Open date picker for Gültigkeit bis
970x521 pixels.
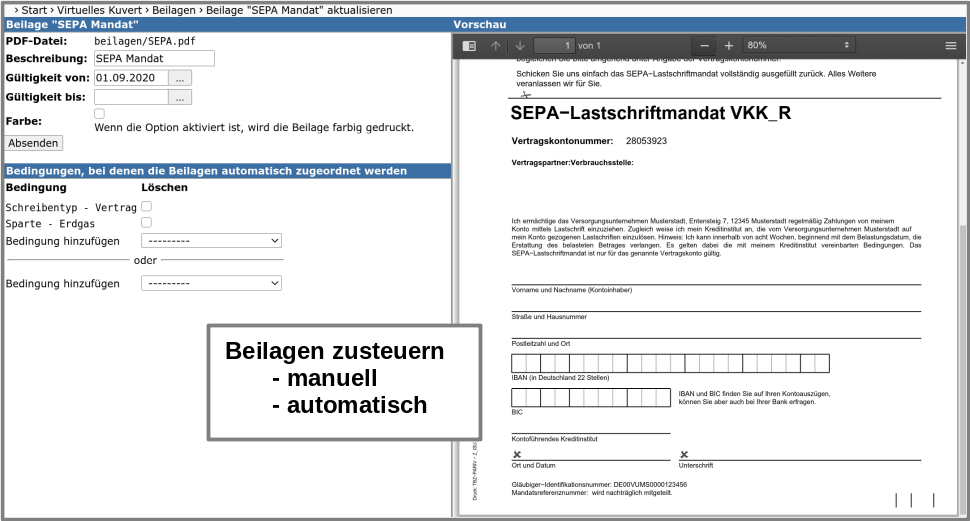click(x=180, y=97)
